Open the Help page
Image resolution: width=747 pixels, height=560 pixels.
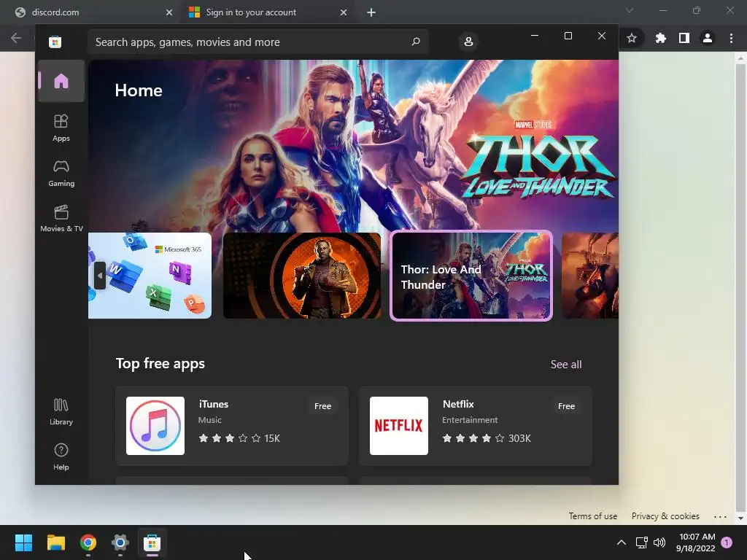coord(61,456)
